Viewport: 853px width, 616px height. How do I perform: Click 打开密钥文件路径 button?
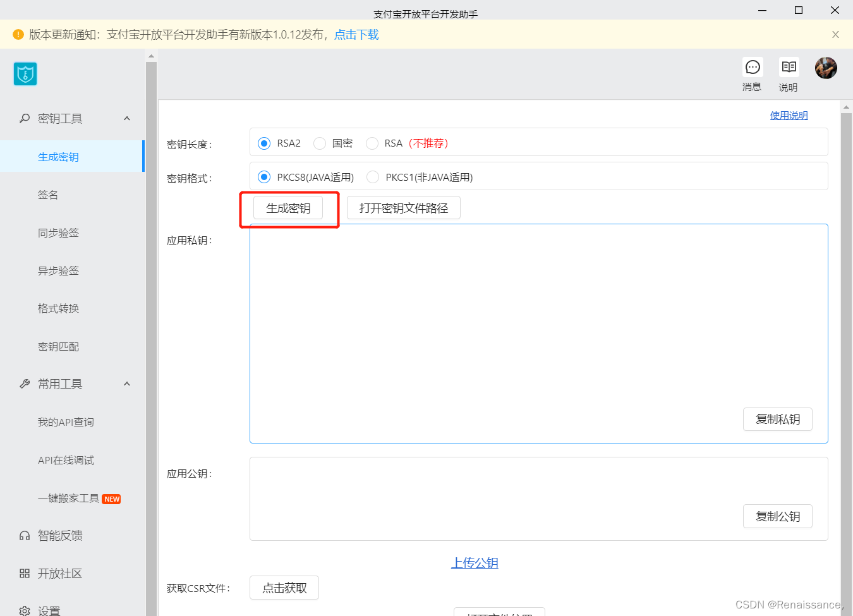tap(404, 208)
